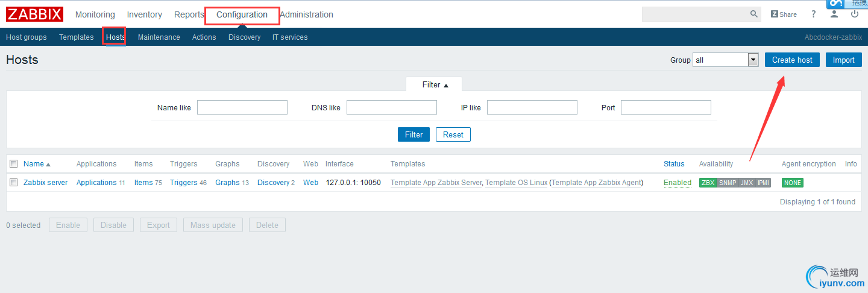Open the help question mark
Viewport: 868px width, 293px height.
[814, 14]
